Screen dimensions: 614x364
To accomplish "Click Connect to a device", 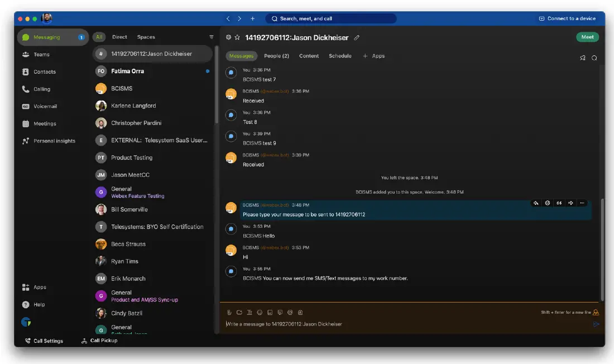I will [x=567, y=18].
